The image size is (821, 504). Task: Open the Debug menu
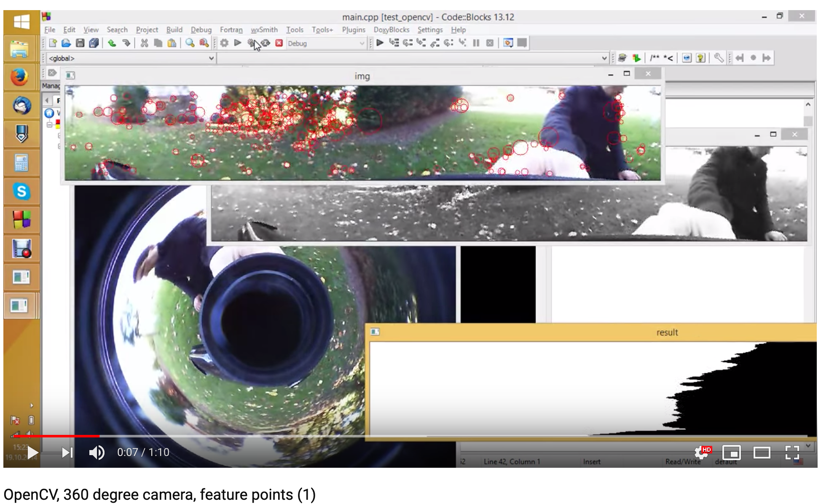point(201,29)
